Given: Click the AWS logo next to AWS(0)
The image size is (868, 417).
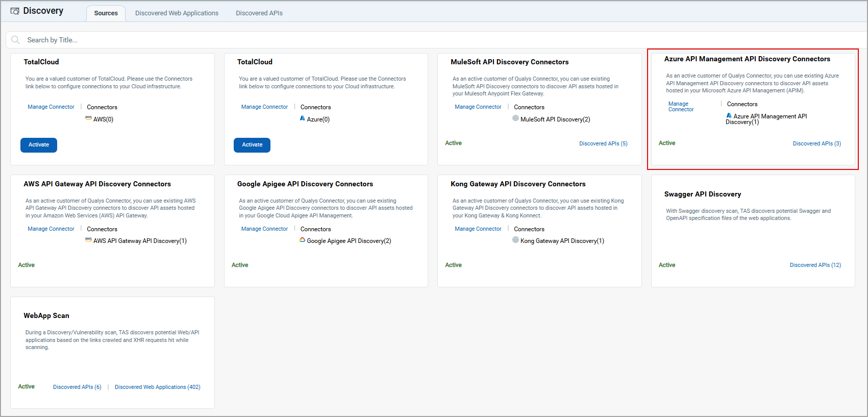Looking at the screenshot, I should click(88, 118).
